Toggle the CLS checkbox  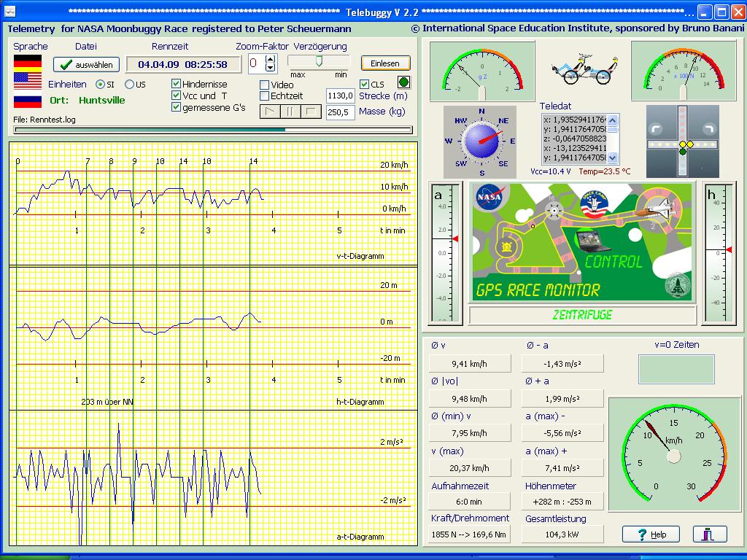[365, 84]
